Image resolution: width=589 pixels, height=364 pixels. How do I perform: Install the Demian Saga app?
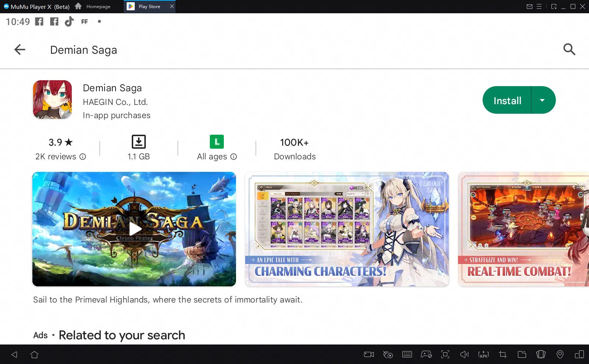507,100
